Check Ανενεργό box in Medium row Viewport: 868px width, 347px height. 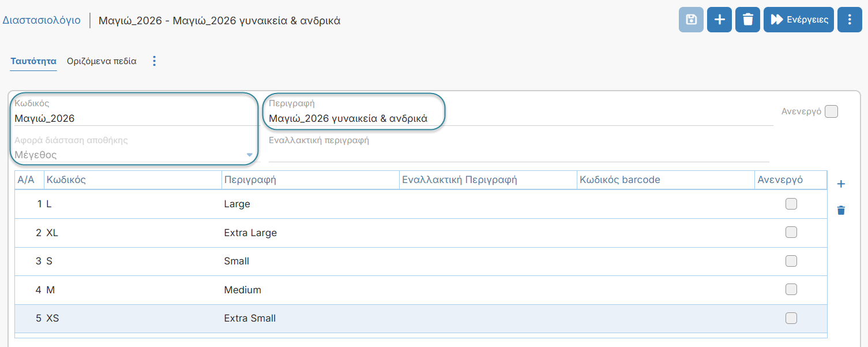coord(791,289)
